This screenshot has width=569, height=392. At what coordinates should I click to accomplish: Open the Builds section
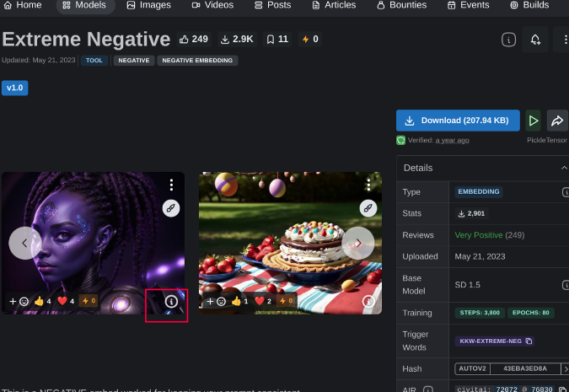530,5
